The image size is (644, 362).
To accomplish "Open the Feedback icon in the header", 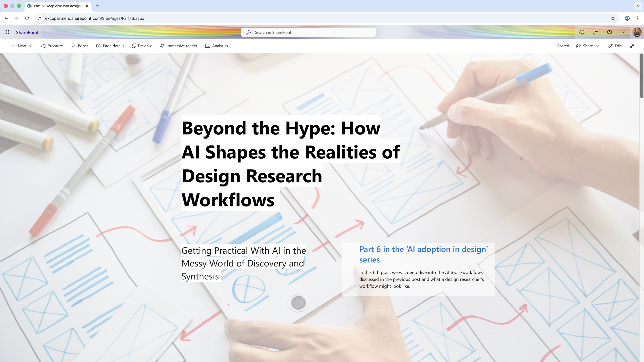I will pyautogui.click(x=595, y=32).
